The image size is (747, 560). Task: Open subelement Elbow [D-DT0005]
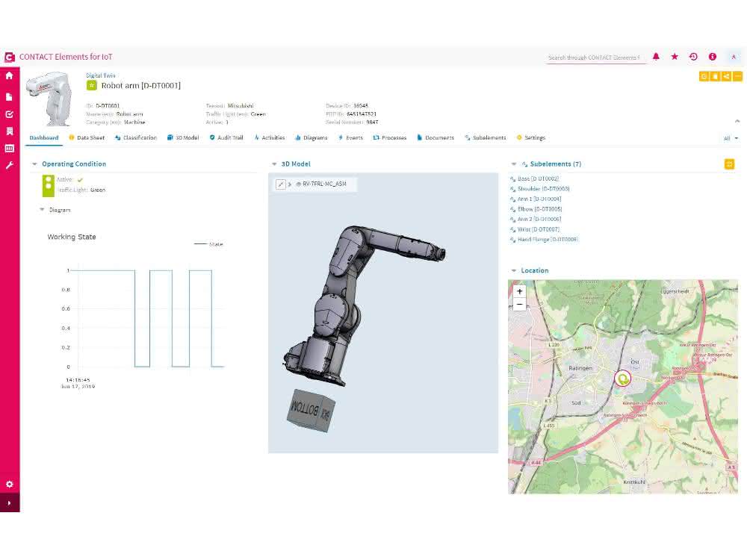pyautogui.click(x=540, y=209)
